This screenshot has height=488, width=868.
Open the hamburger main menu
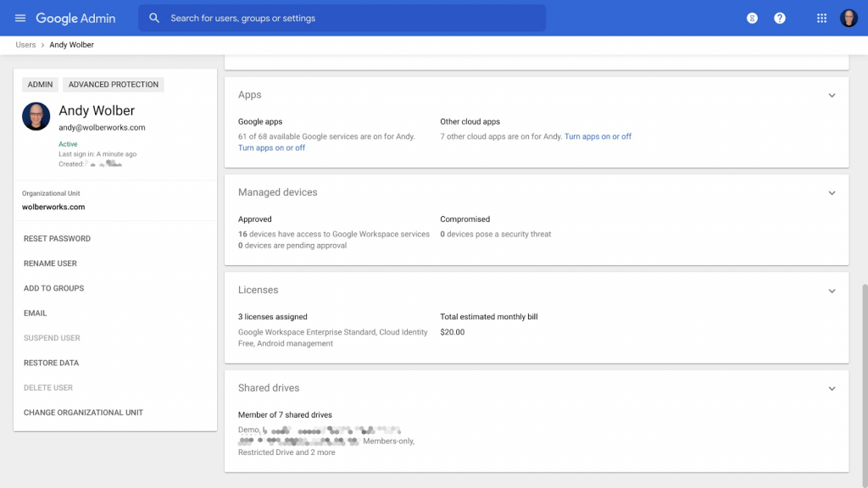(x=20, y=18)
